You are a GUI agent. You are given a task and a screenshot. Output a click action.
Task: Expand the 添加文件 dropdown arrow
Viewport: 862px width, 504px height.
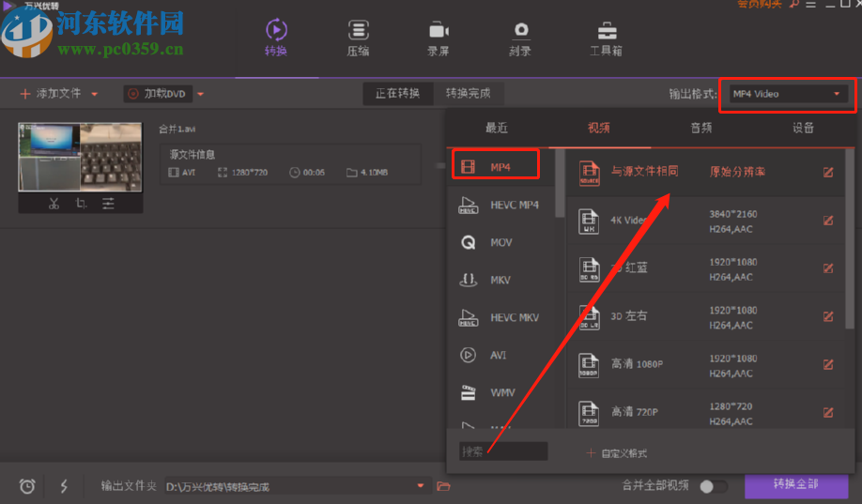95,95
